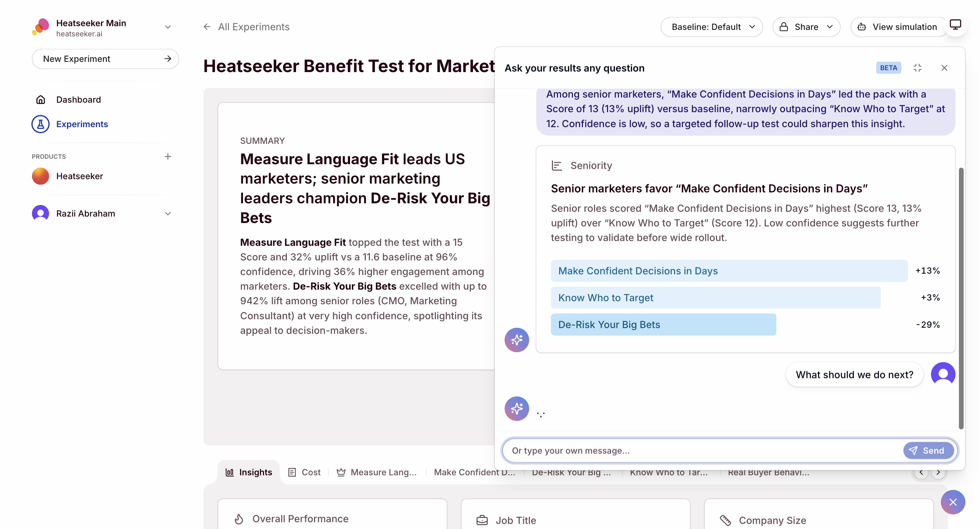Click the Dashboard home icon
This screenshot has height=529, width=980.
pyautogui.click(x=41, y=100)
